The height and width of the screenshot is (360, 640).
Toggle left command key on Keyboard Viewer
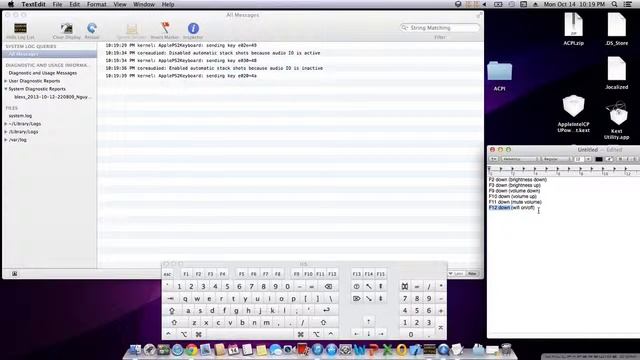click(198, 334)
